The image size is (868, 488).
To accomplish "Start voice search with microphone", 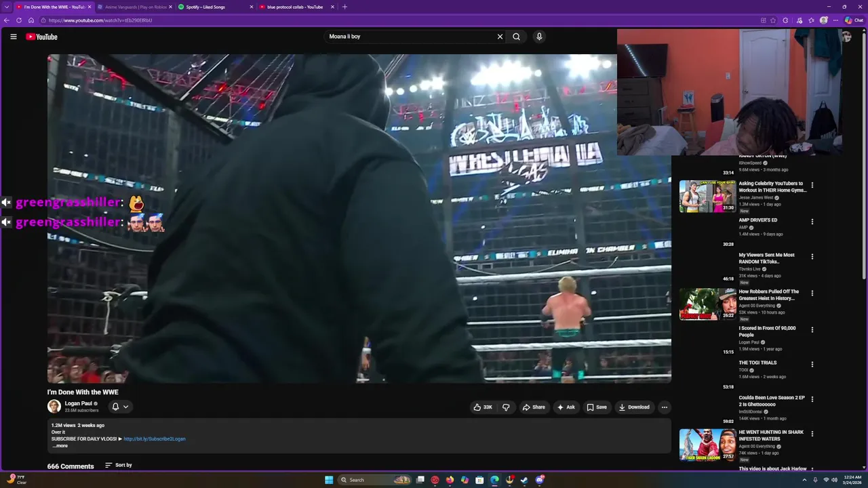I will [x=539, y=37].
